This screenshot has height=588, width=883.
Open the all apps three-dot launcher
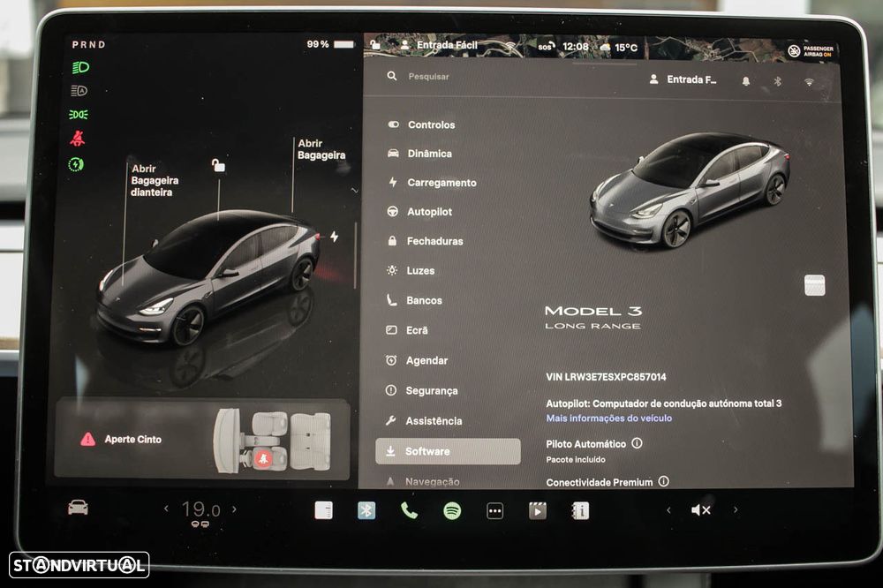(495, 511)
